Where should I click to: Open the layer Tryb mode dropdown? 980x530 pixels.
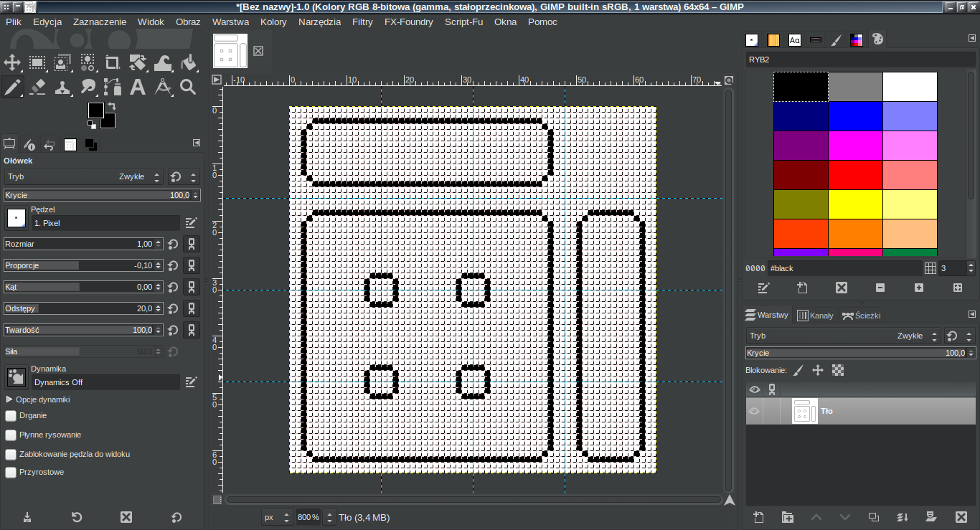[x=843, y=336]
